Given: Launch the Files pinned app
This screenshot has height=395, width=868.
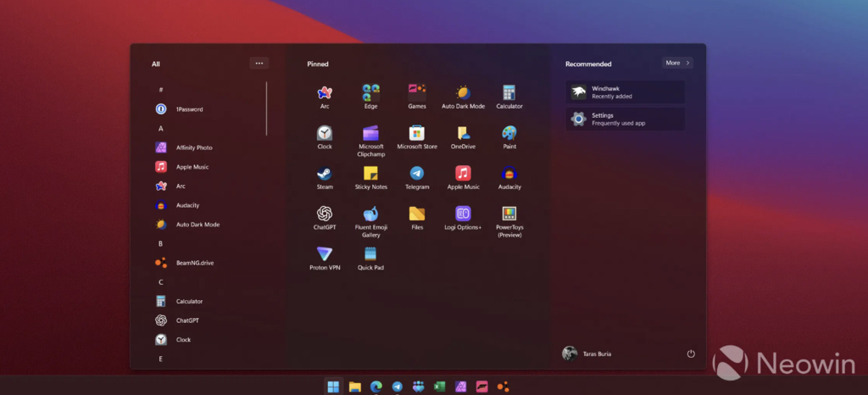Looking at the screenshot, I should 417,218.
